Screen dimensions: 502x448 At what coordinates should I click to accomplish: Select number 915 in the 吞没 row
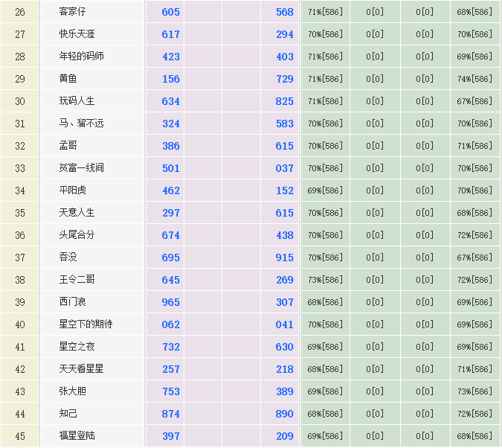(x=284, y=257)
